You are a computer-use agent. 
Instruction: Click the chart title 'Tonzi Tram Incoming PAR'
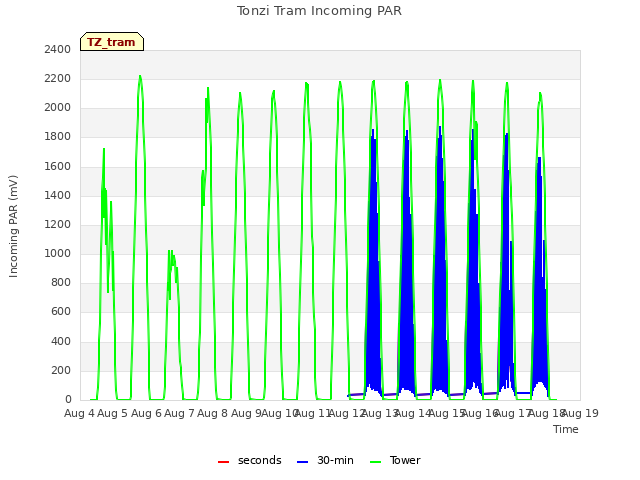tap(319, 11)
